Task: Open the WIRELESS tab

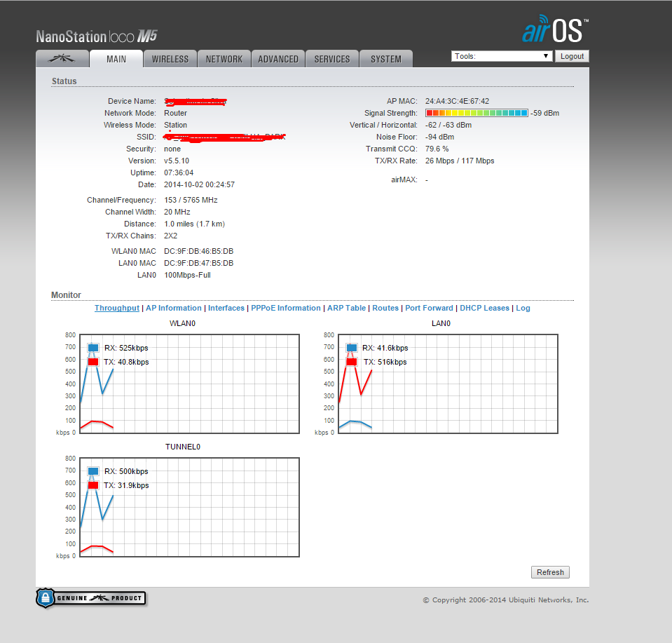Action: (x=170, y=59)
